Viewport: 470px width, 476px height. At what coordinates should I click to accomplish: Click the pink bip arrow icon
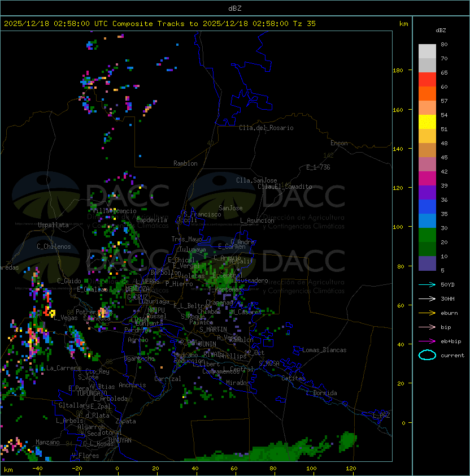[x=427, y=327]
